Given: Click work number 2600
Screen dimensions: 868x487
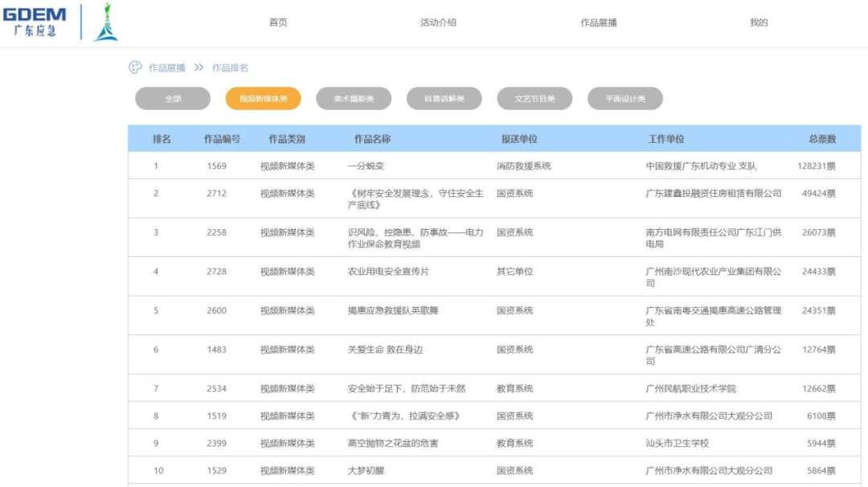Looking at the screenshot, I should [x=216, y=310].
